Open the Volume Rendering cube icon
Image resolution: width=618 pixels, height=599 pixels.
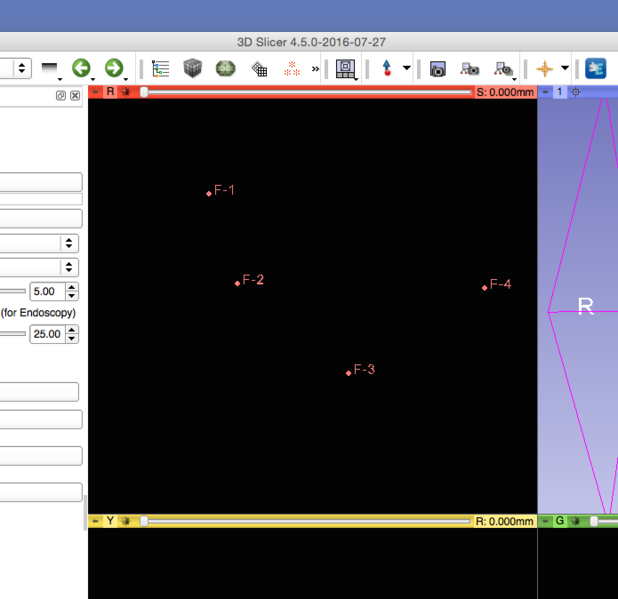point(192,69)
